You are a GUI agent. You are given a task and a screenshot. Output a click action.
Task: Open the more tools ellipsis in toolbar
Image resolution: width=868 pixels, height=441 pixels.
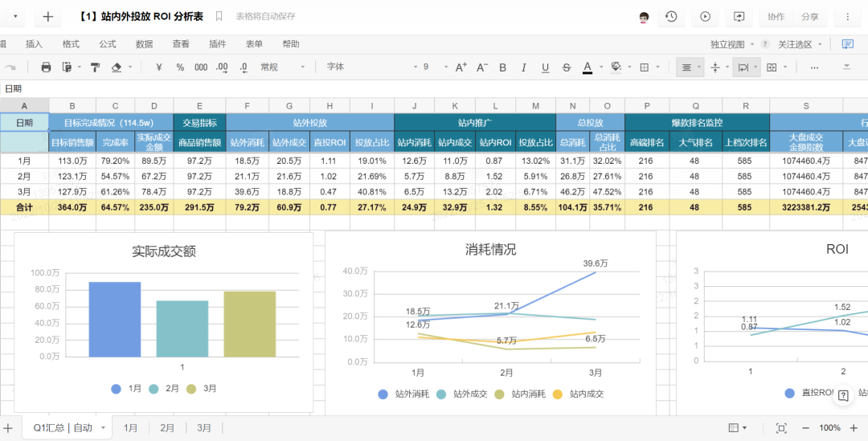pyautogui.click(x=814, y=67)
